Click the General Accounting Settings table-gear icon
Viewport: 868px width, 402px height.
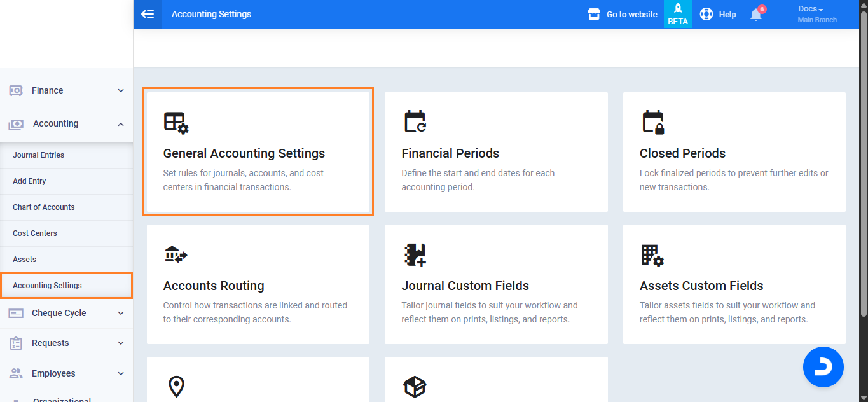pyautogui.click(x=176, y=123)
